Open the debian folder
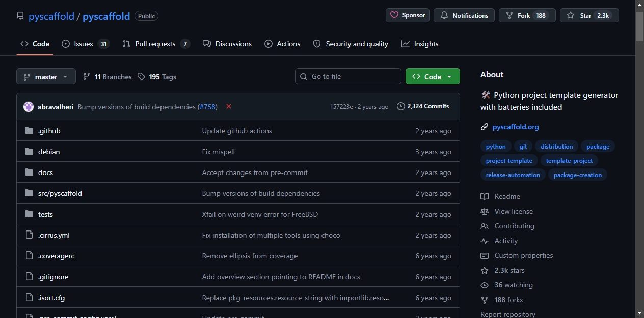Image resolution: width=644 pixels, height=318 pixels. [x=49, y=152]
